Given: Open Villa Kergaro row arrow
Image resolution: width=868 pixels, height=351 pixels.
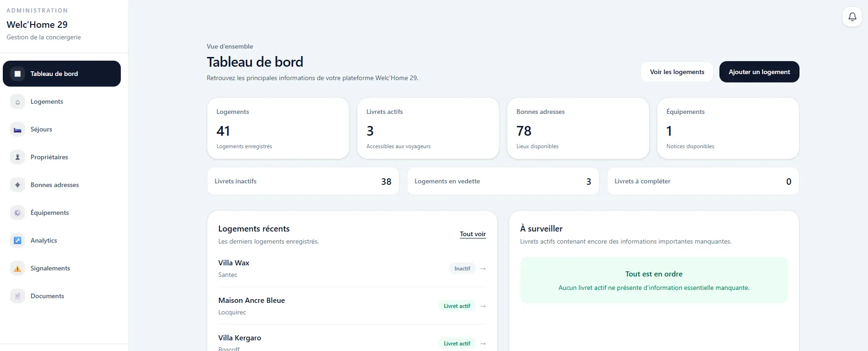Looking at the screenshot, I should (x=483, y=344).
